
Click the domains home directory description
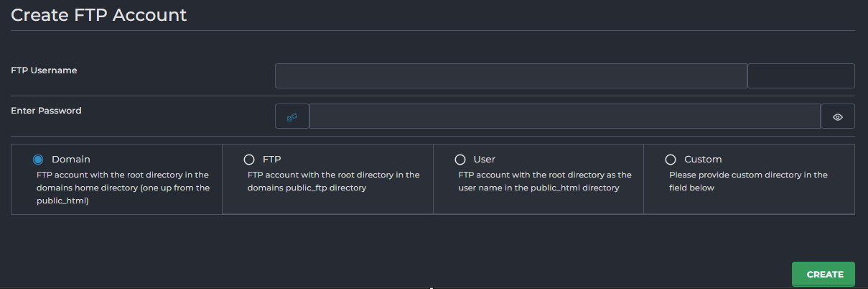(x=123, y=188)
